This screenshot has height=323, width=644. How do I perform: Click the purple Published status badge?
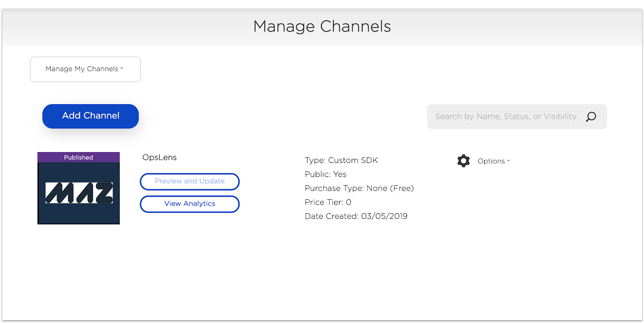(x=79, y=157)
